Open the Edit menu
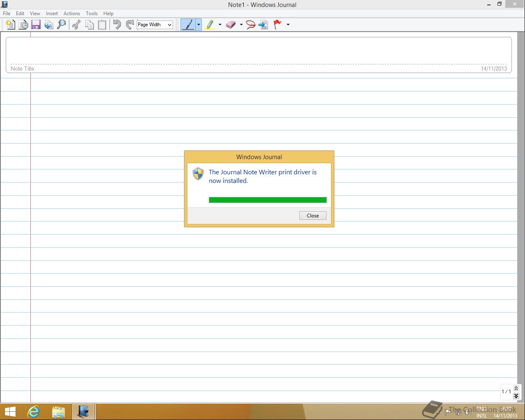 point(20,13)
